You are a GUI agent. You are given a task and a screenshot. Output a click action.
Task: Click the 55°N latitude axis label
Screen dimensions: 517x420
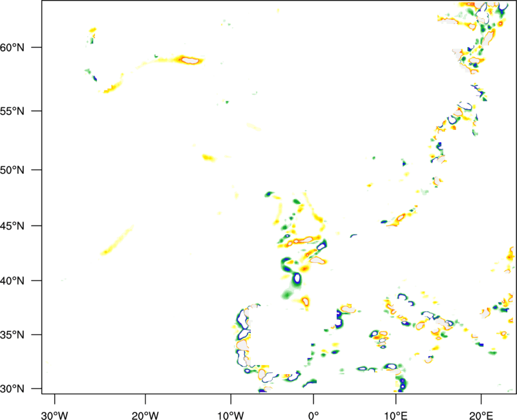pyautogui.click(x=12, y=111)
